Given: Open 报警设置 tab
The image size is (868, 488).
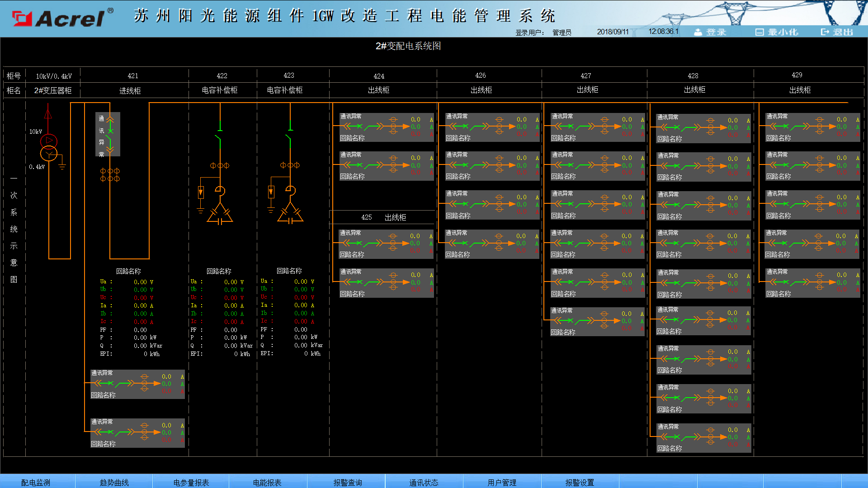Looking at the screenshot, I should click(x=580, y=482).
